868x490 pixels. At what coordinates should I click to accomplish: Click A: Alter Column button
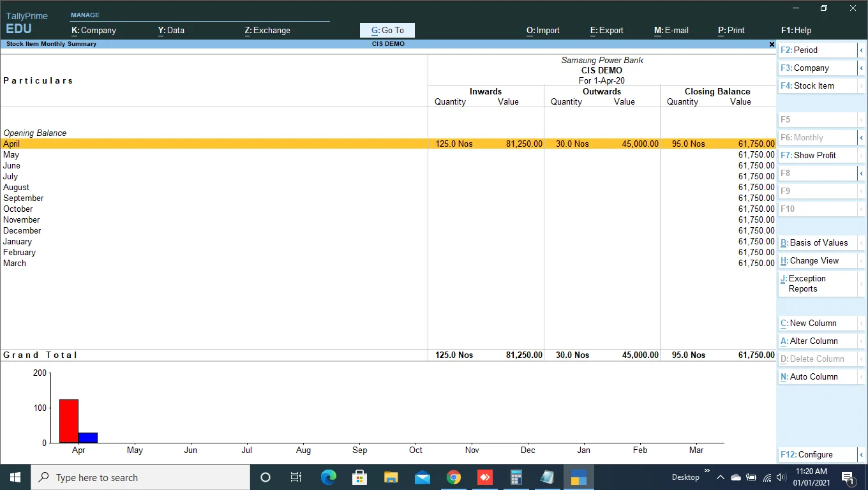point(817,341)
